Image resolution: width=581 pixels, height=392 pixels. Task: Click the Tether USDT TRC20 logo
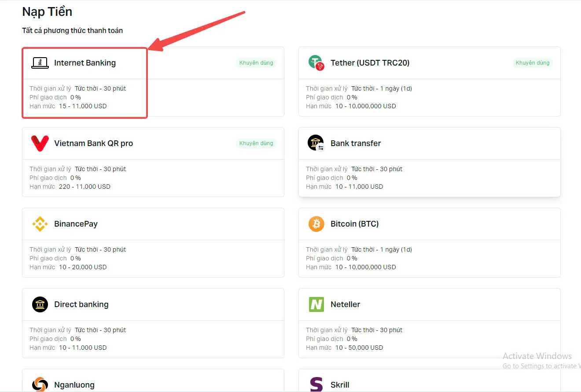pos(316,63)
